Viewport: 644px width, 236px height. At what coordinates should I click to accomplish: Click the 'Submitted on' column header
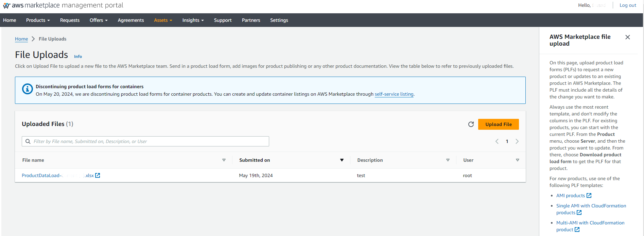point(255,160)
